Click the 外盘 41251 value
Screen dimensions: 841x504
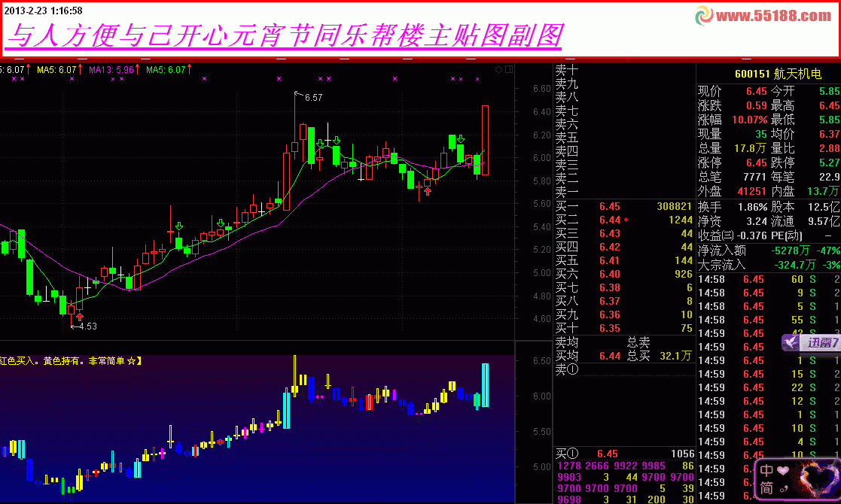[x=752, y=191]
